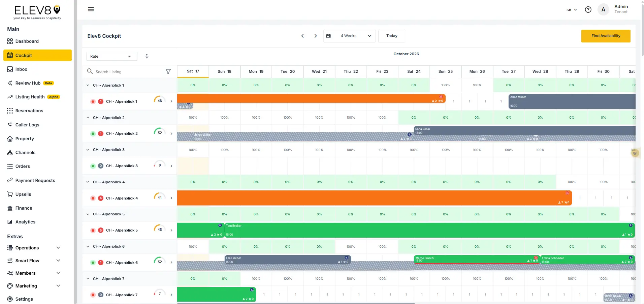The height and width of the screenshot is (304, 644).
Task: Open Analytics in sidebar
Action: pyautogui.click(x=37, y=222)
